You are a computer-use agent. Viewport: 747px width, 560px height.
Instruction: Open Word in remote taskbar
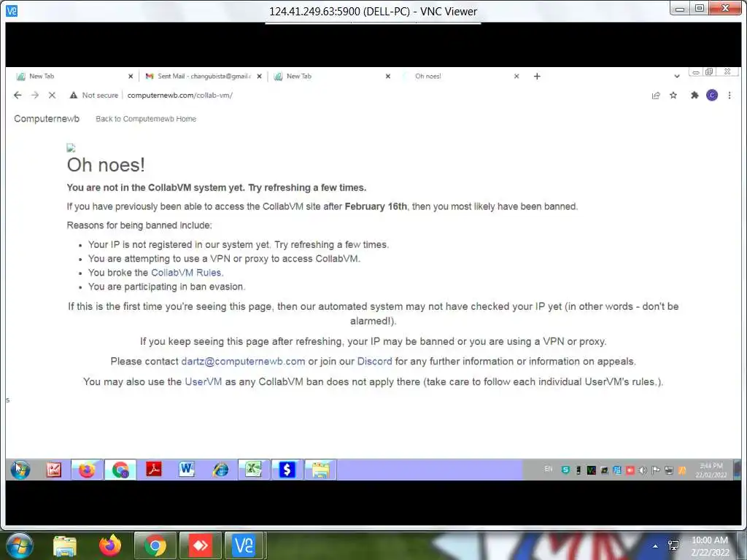tap(187, 470)
